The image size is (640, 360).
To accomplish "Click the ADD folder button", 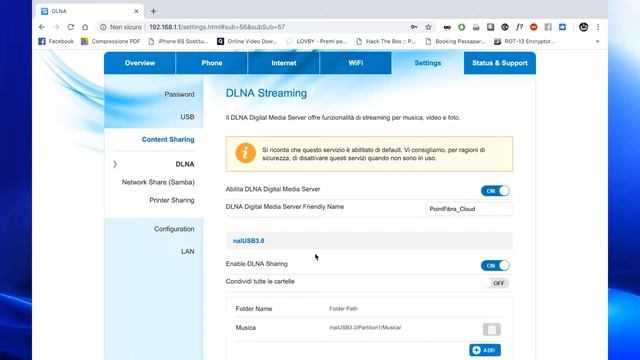I will [x=485, y=350].
